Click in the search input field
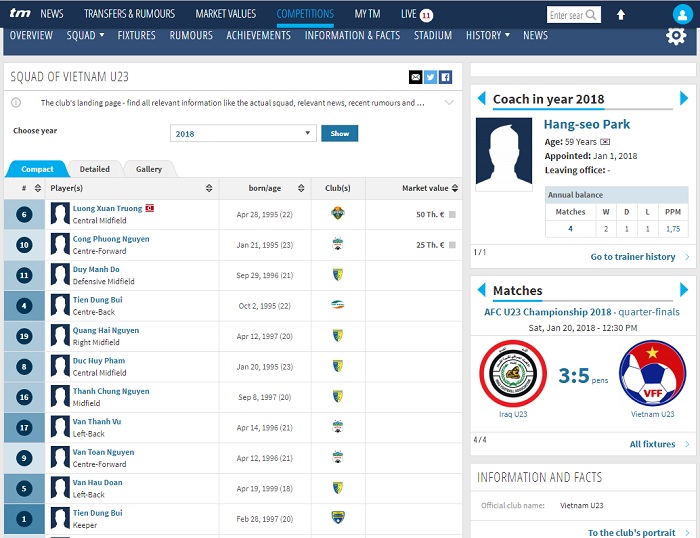 (566, 15)
